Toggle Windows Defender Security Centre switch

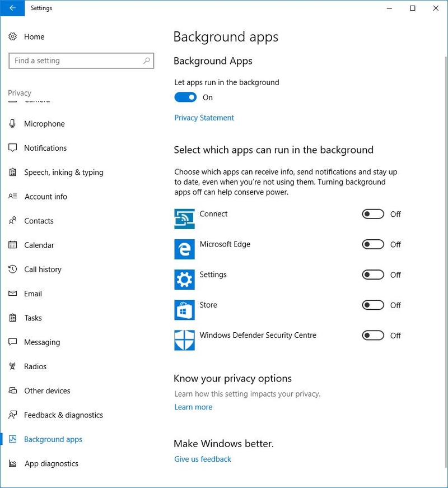pyautogui.click(x=373, y=336)
